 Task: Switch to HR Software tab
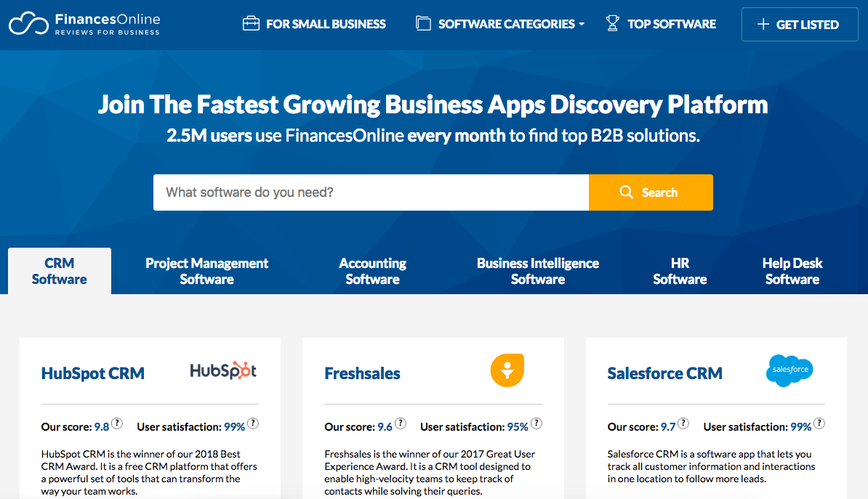click(680, 271)
